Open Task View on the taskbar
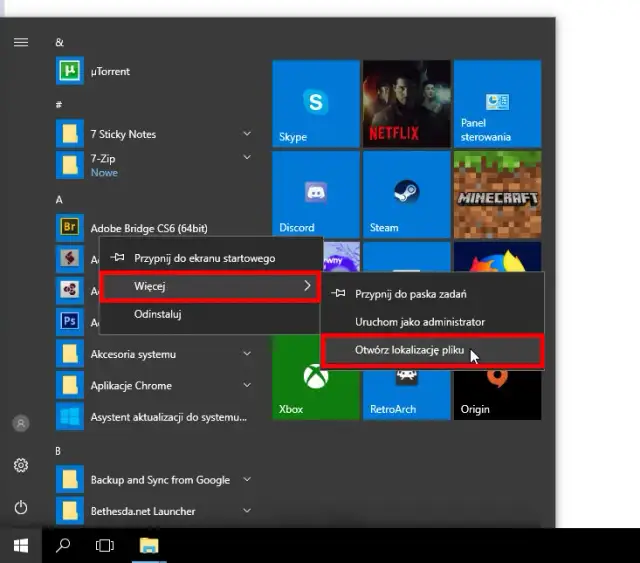Viewport: 640px width, 563px height. tap(104, 545)
